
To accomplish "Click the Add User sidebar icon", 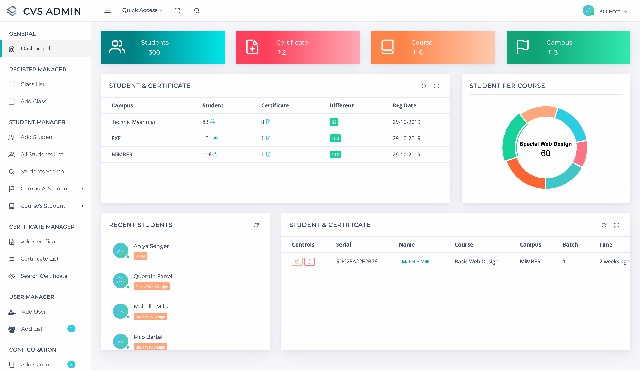I will (x=12, y=312).
